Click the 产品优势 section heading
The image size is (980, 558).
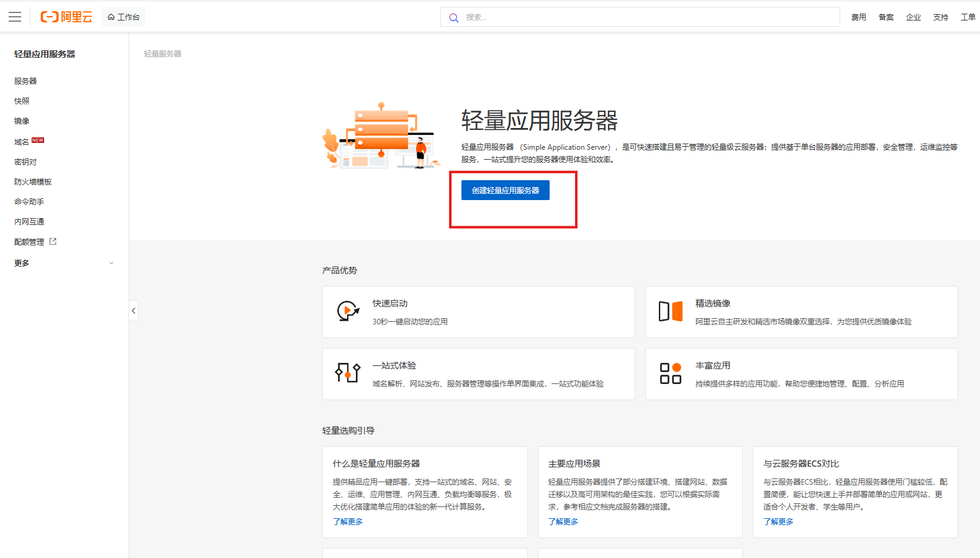pyautogui.click(x=340, y=270)
